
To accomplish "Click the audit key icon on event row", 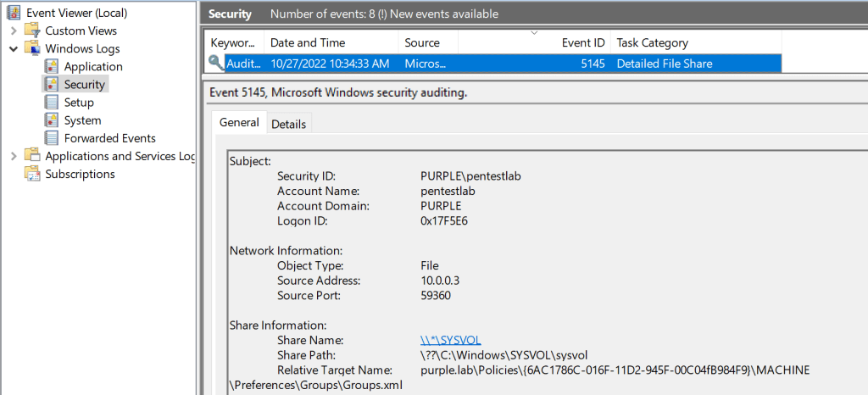I will click(x=216, y=64).
